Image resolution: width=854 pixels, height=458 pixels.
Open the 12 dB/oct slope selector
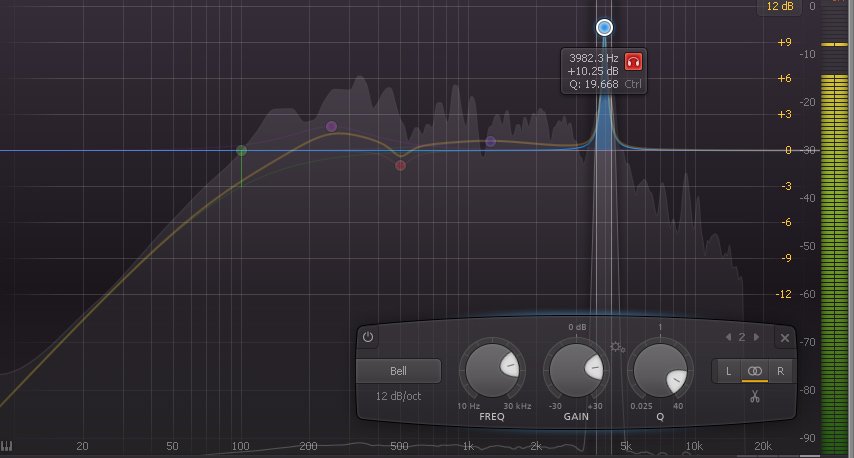click(399, 396)
